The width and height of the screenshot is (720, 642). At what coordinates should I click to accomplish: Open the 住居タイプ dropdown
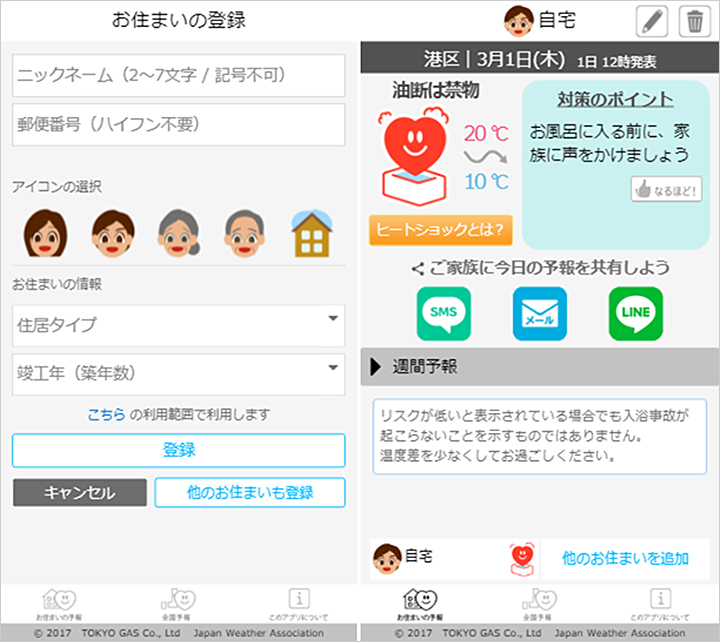click(x=179, y=325)
